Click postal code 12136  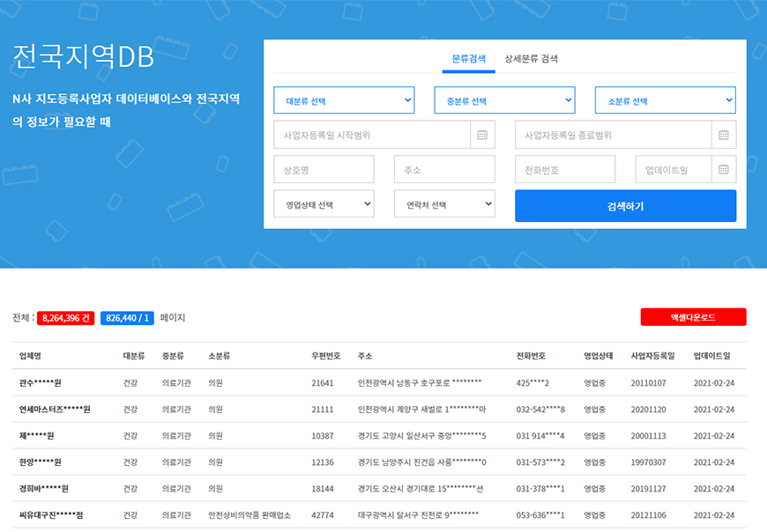tap(323, 462)
